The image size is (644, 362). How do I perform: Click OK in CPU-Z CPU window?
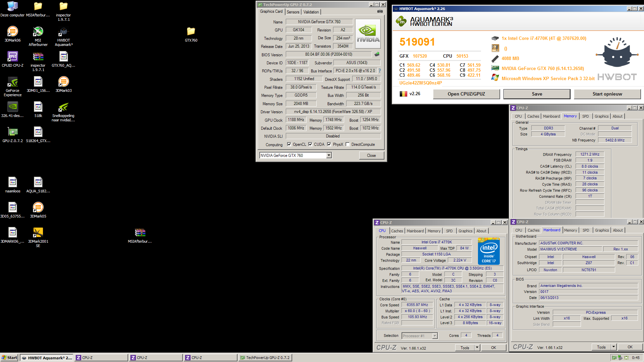click(x=493, y=348)
